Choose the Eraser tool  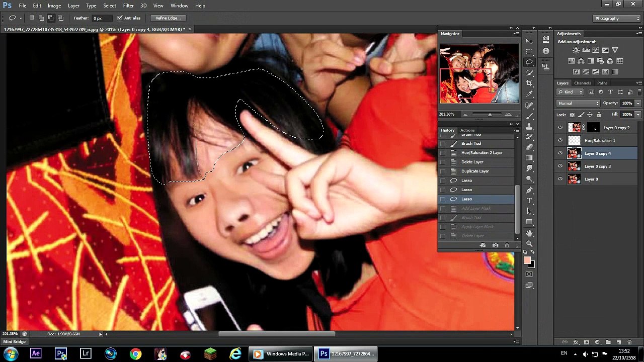[x=529, y=147]
